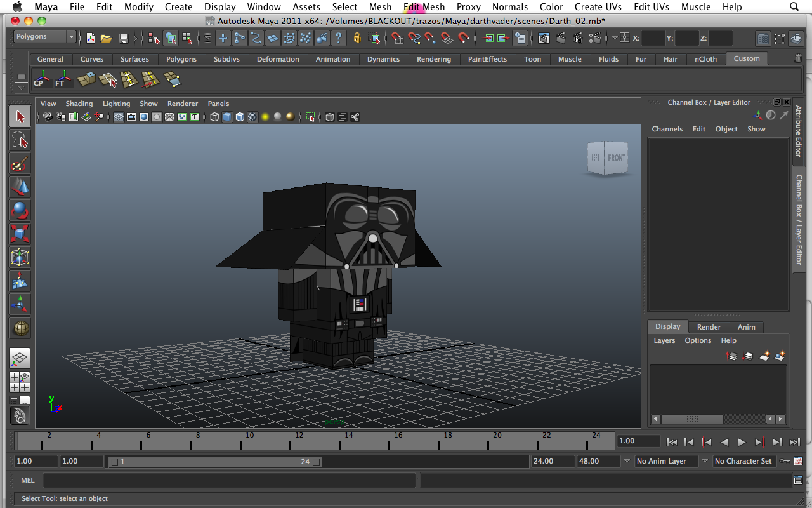
Task: Activate the Paint Selection tool
Action: [x=20, y=164]
